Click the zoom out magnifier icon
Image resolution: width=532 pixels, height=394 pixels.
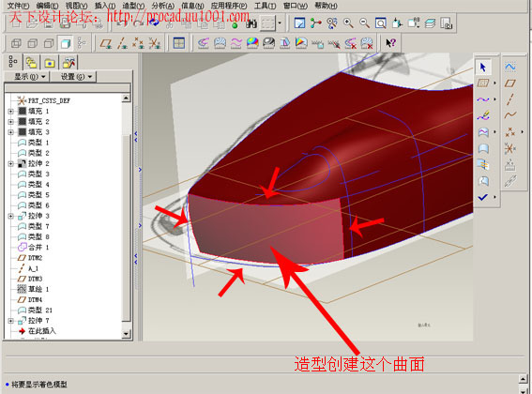364,23
